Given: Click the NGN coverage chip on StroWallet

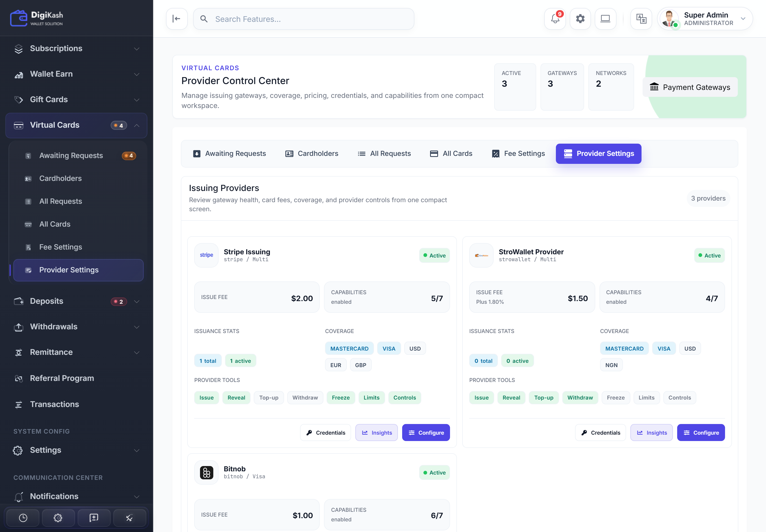Looking at the screenshot, I should coord(611,365).
